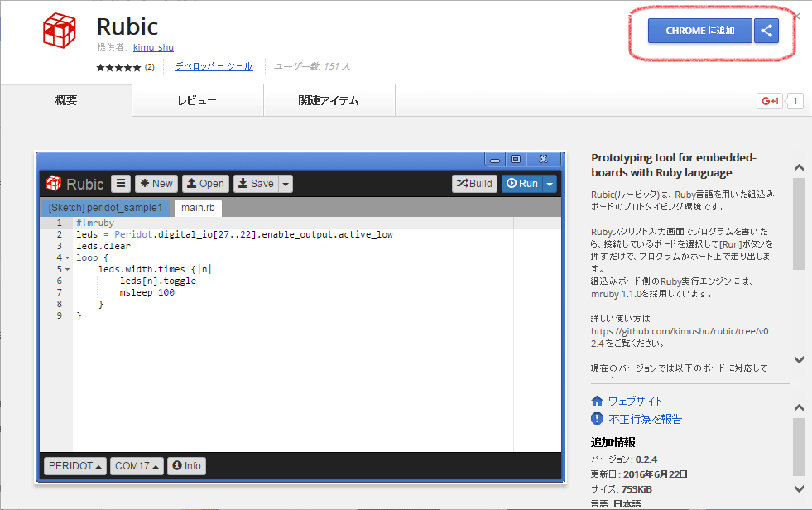
Task: Click the G+1 button
Action: [770, 101]
